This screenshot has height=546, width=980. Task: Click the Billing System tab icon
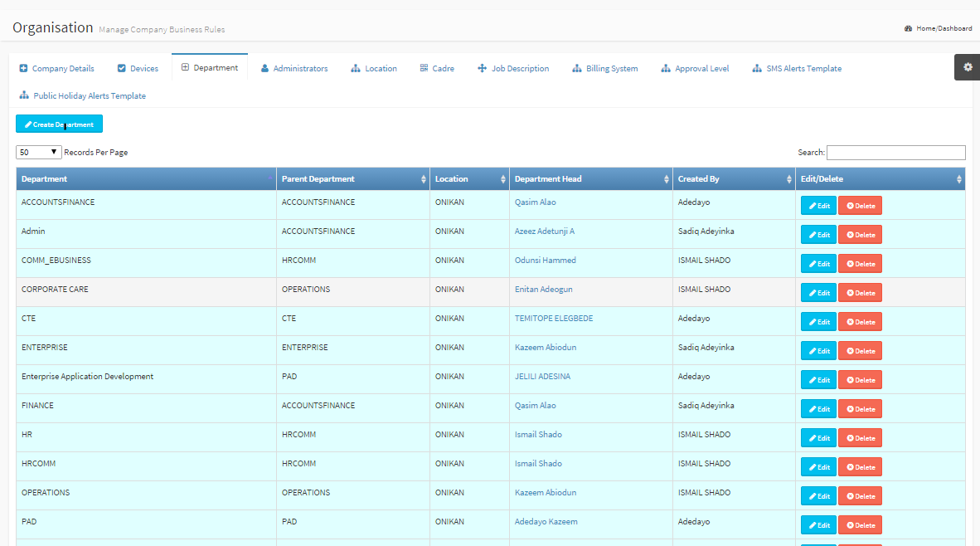[x=577, y=69]
